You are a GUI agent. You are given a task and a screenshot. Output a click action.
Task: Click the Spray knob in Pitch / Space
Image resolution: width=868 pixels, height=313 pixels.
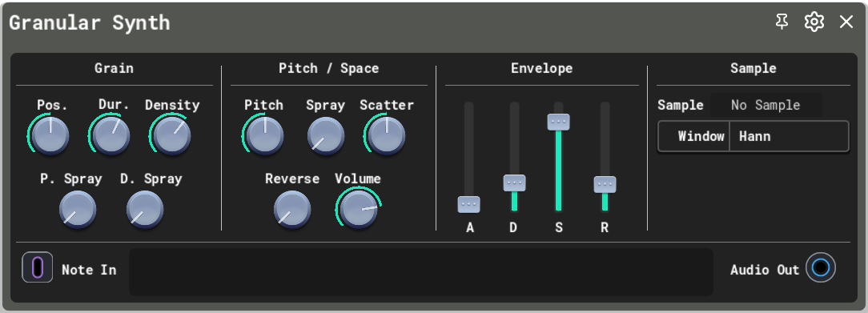click(x=325, y=135)
